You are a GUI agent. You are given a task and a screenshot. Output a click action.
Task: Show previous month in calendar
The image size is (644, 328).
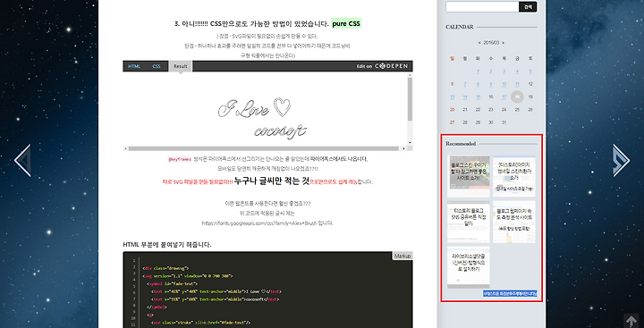click(479, 42)
